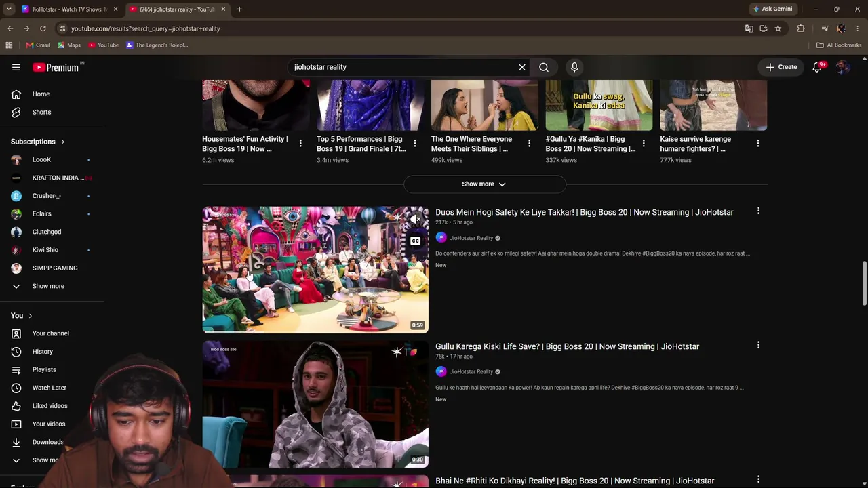Open the account avatar menu
Viewport: 868px width, 488px height.
(843, 67)
